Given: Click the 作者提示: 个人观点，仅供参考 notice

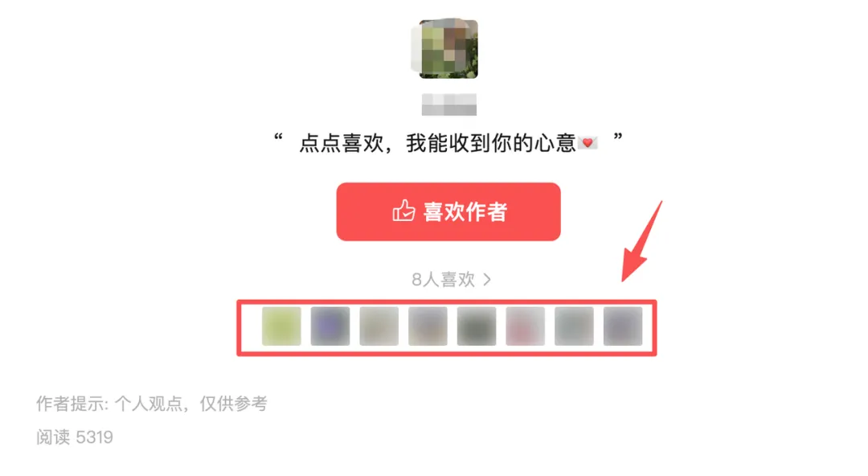Looking at the screenshot, I should tap(152, 404).
